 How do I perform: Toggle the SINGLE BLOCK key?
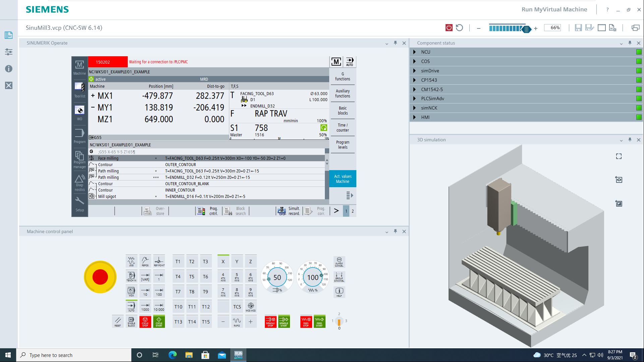(x=131, y=321)
